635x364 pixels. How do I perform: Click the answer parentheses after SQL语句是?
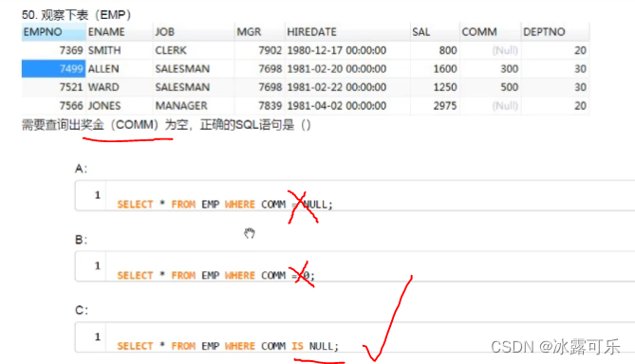coord(306,125)
